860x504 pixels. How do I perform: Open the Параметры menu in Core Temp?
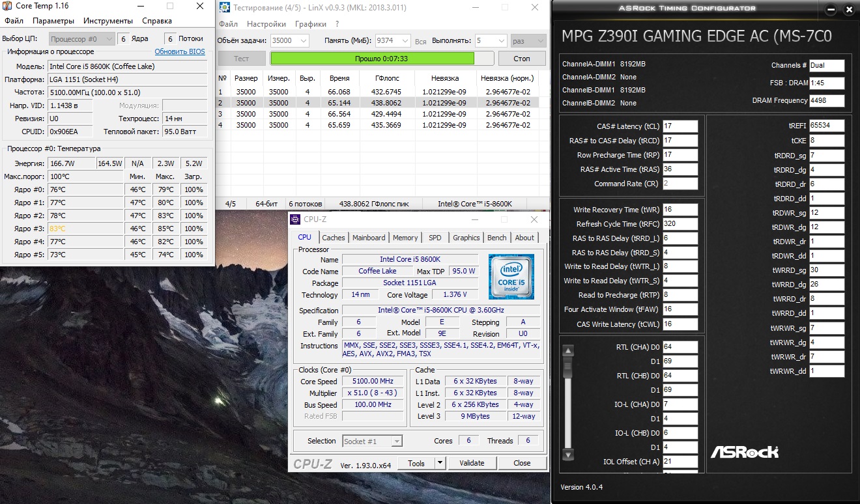[53, 21]
